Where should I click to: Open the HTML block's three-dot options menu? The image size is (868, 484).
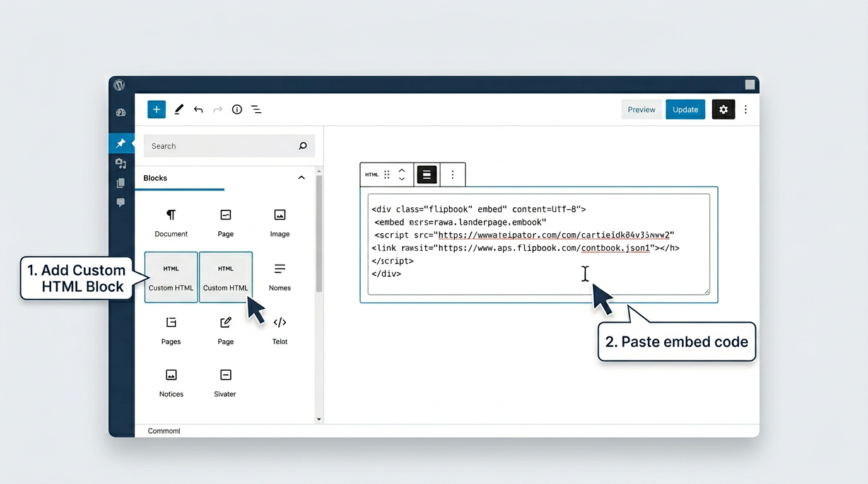pos(452,175)
